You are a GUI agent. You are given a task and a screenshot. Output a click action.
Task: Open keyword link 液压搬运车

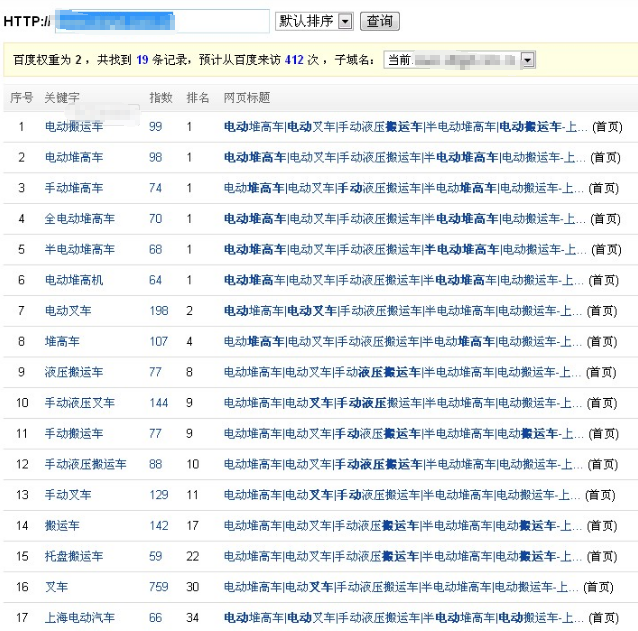coord(74,372)
